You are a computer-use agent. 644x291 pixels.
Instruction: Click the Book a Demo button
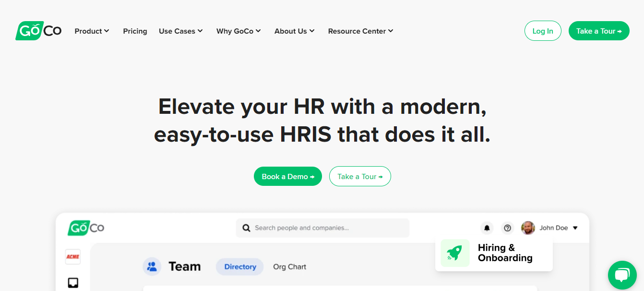tap(288, 176)
